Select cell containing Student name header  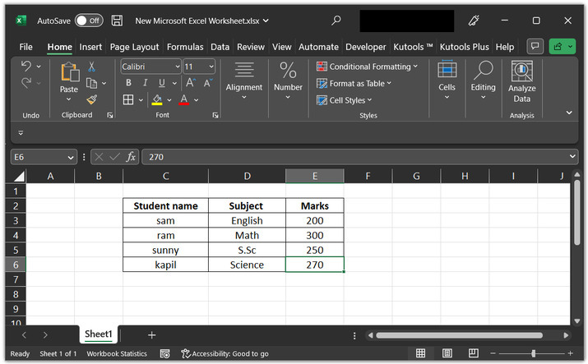point(165,205)
